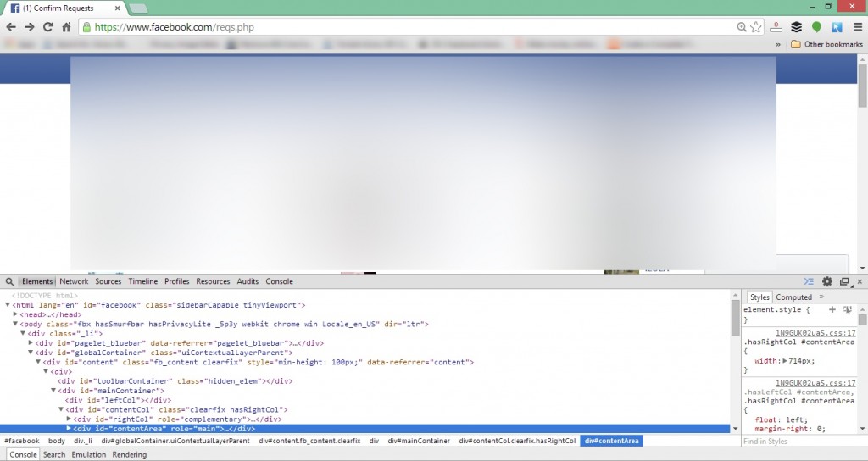Screen dimensions: 868x461
Task: Click the page vertical scrollbar thumb
Action: pyautogui.click(x=862, y=86)
